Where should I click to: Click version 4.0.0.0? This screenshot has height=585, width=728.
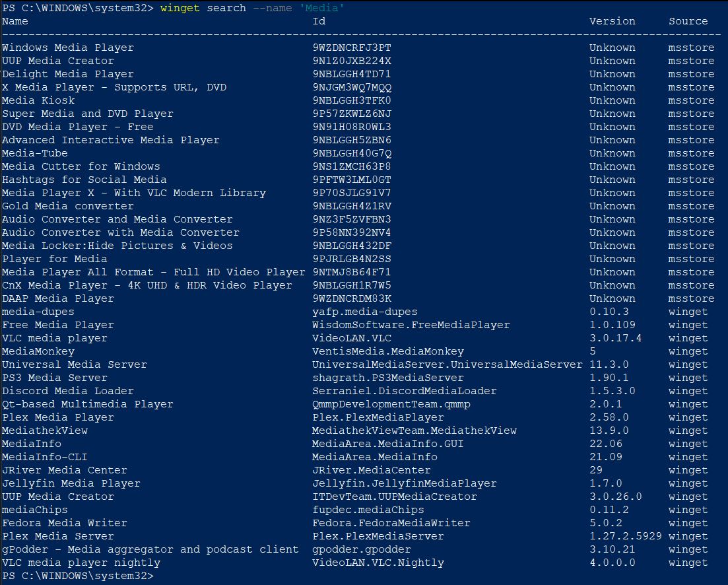pos(612,563)
